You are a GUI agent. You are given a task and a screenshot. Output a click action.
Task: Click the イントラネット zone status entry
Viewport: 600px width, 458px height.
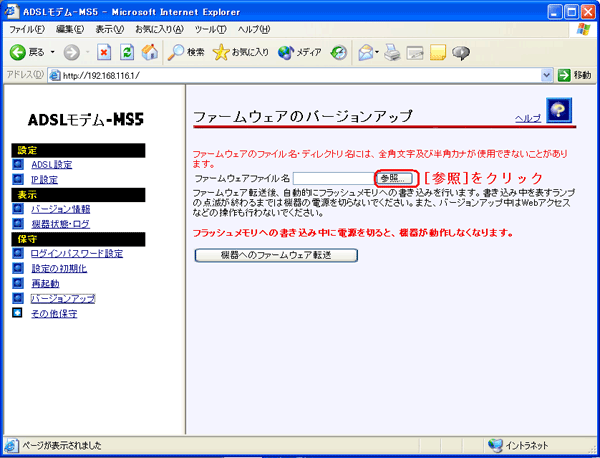click(518, 445)
